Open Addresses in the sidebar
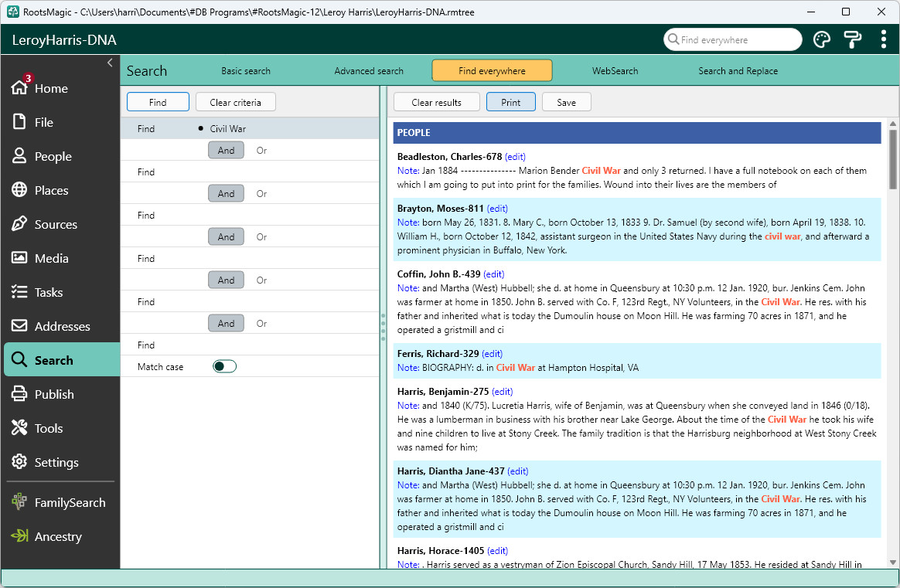Screen dimensions: 900x588 point(60,326)
